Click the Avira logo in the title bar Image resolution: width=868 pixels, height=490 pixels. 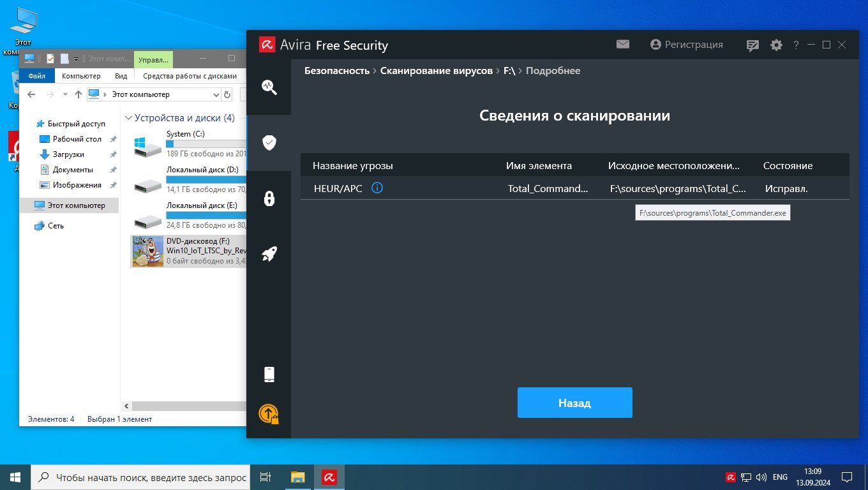pos(267,45)
